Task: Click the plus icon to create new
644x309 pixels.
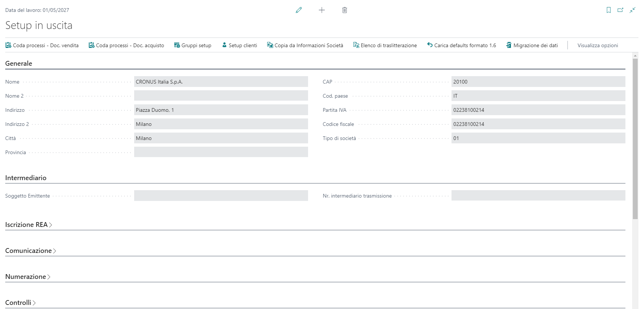Action: 322,10
